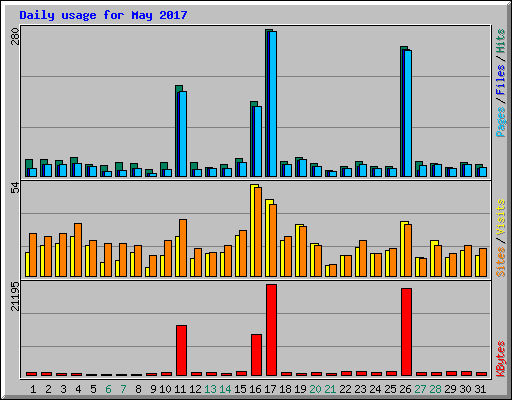Image resolution: width=512 pixels, height=400 pixels.
Task: Select the 54 axis value for visits
Action: click(x=15, y=188)
